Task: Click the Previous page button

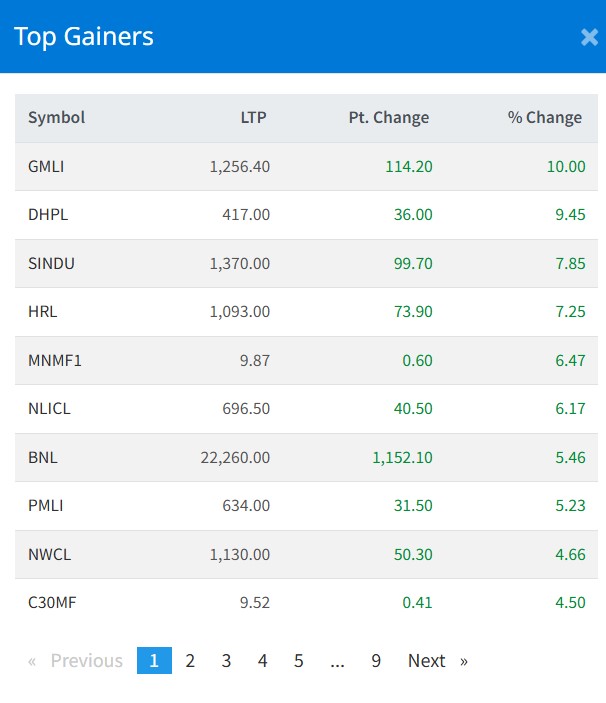Action: click(x=77, y=661)
